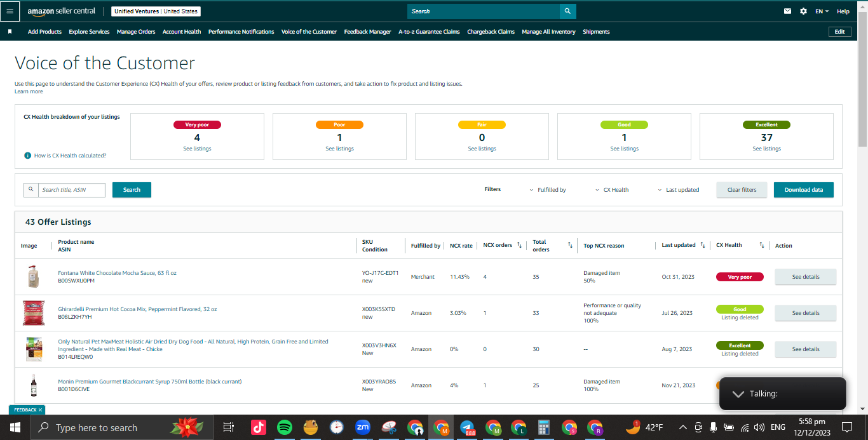868x440 pixels.
Task: Click the Search title, ASIN input field
Action: (71, 190)
